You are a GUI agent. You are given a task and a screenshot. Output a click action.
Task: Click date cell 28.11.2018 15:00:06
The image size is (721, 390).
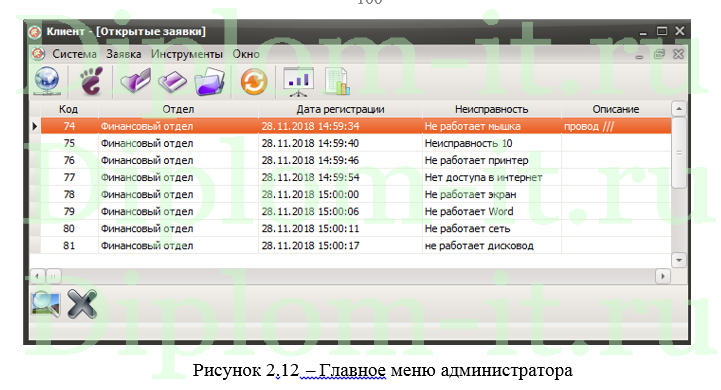pos(340,211)
